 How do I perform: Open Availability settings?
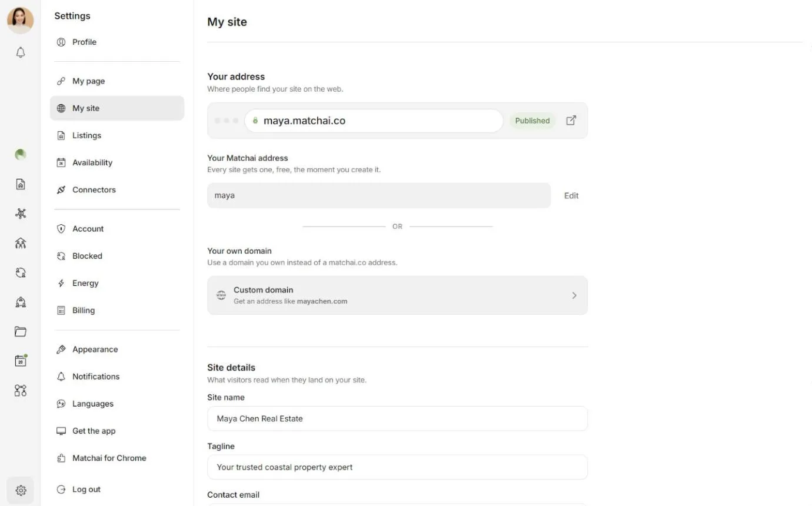[117, 162]
